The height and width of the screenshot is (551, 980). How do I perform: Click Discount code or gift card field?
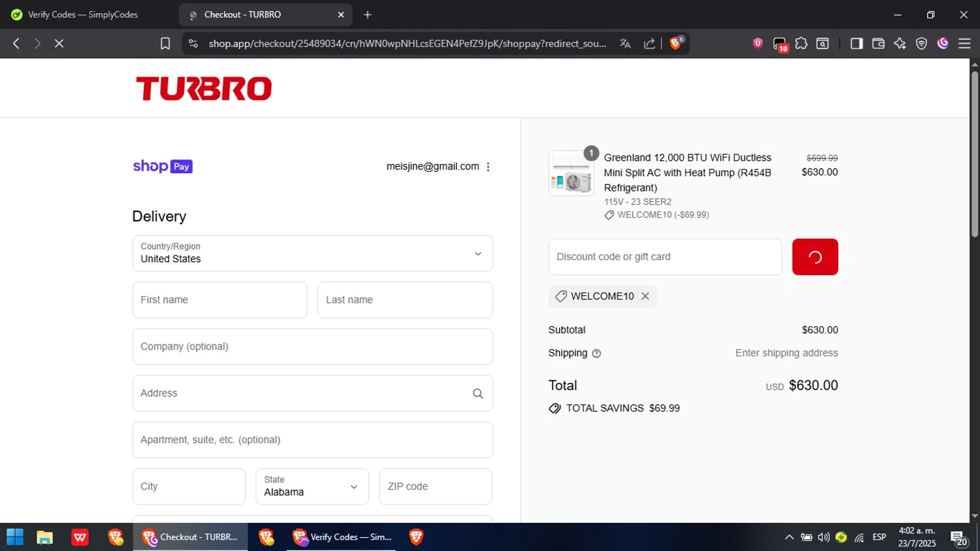(x=665, y=257)
